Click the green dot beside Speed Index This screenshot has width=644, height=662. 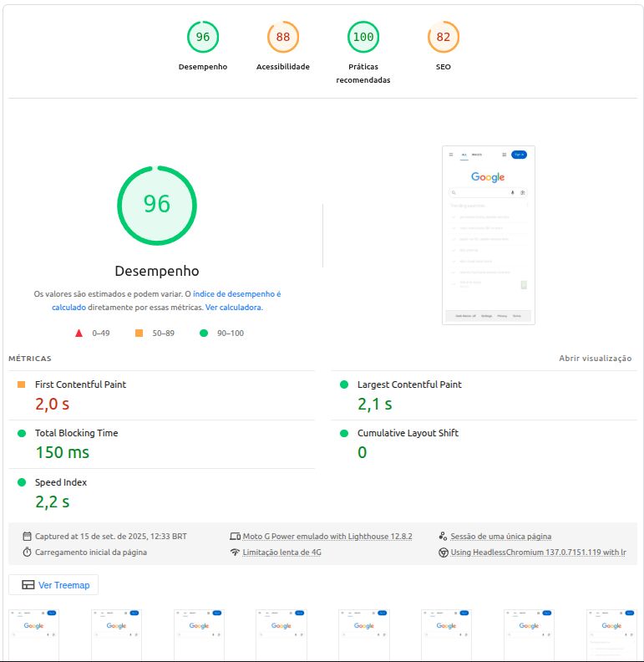pyautogui.click(x=22, y=482)
